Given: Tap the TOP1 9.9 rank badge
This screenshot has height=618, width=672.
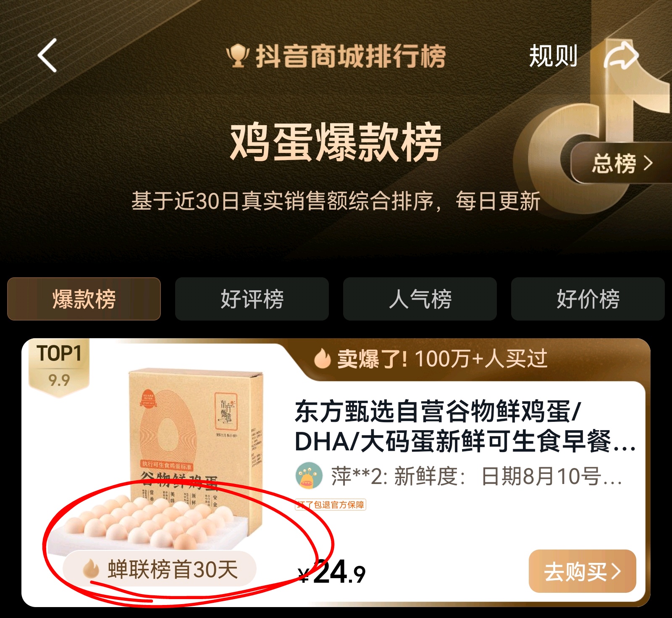Looking at the screenshot, I should click(59, 366).
